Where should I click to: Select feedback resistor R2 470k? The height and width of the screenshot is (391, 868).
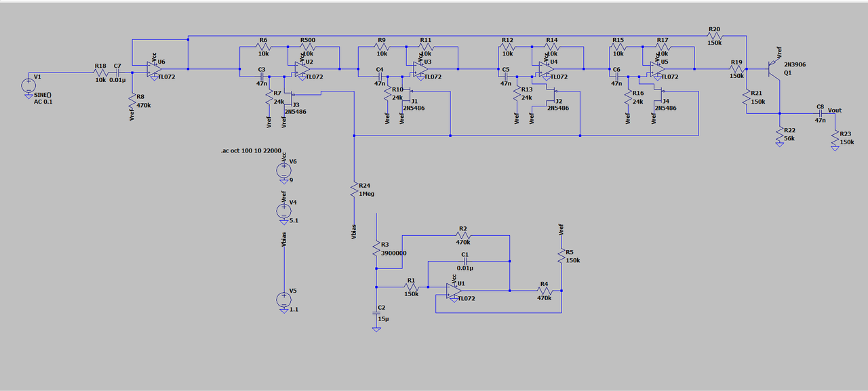(463, 235)
